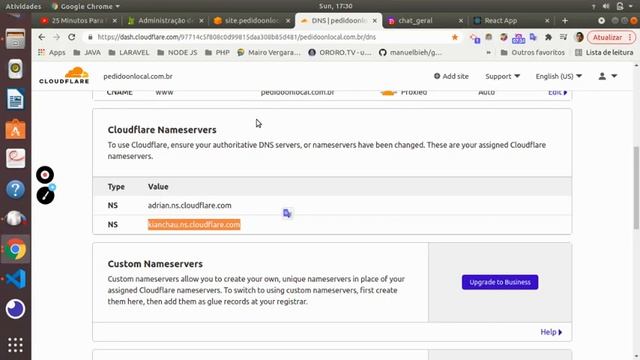The height and width of the screenshot is (360, 640).
Task: Close the chat_geral tab
Action: click(461, 20)
